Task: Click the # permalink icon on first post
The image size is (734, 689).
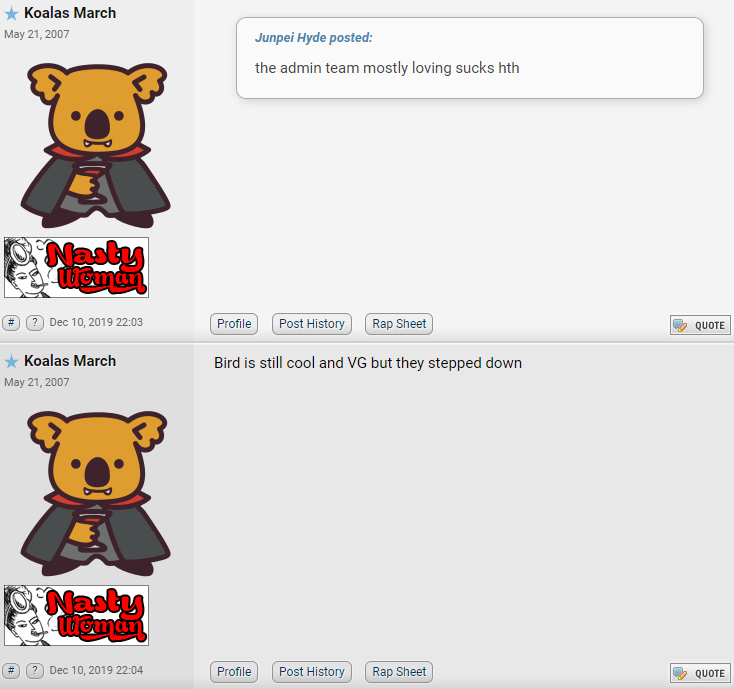Action: (x=11, y=323)
